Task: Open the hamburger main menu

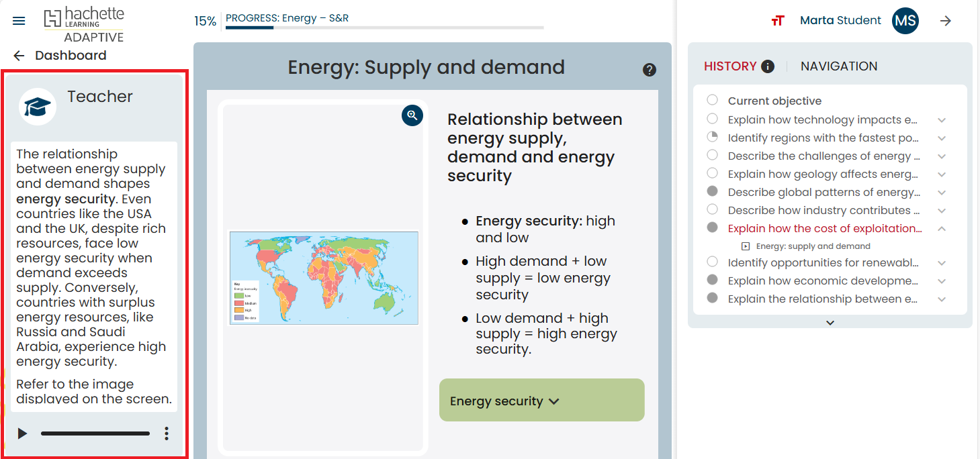Action: pyautogui.click(x=19, y=21)
